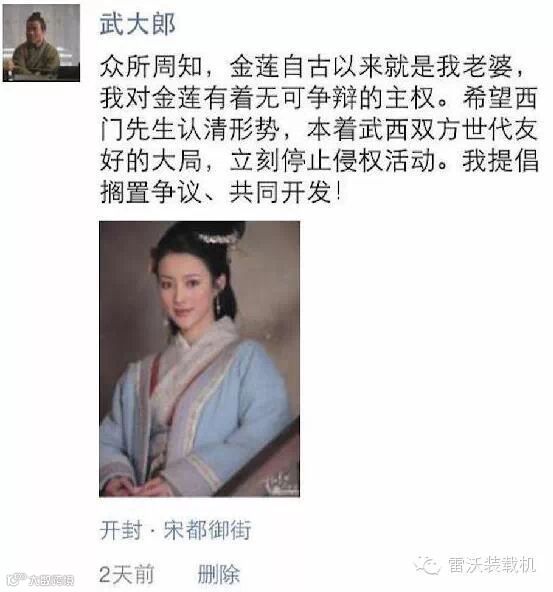This screenshot has width=553, height=592.
Task: Tap the watermark text beside bottom-left logo
Action: [x=51, y=580]
